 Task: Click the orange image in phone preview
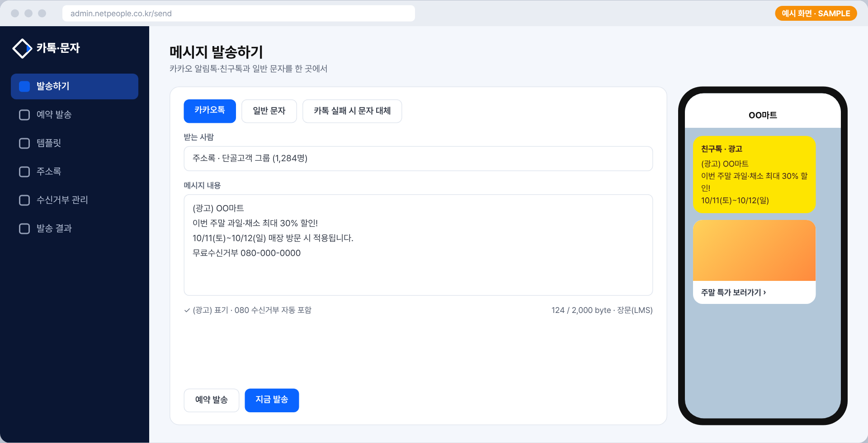click(754, 251)
